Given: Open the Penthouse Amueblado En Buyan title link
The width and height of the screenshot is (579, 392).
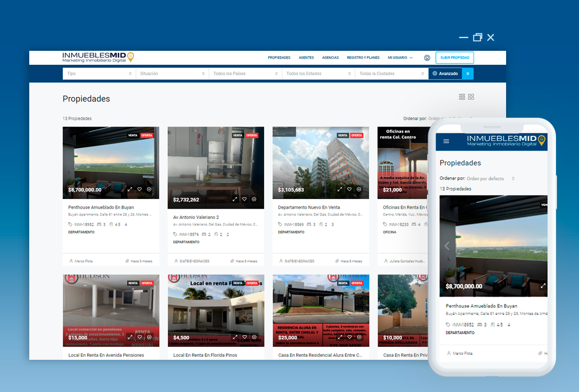Looking at the screenshot, I should pos(101,207).
